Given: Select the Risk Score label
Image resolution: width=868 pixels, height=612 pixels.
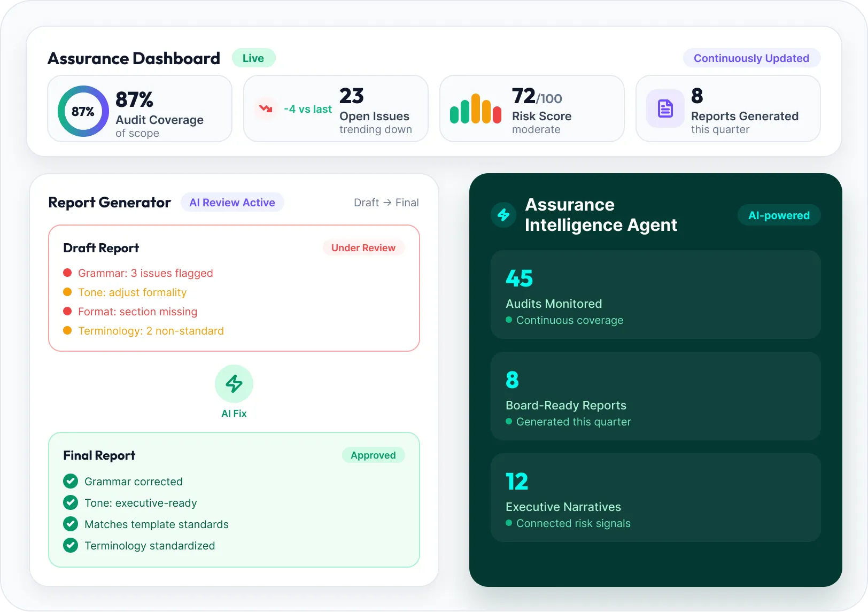Looking at the screenshot, I should pyautogui.click(x=541, y=116).
